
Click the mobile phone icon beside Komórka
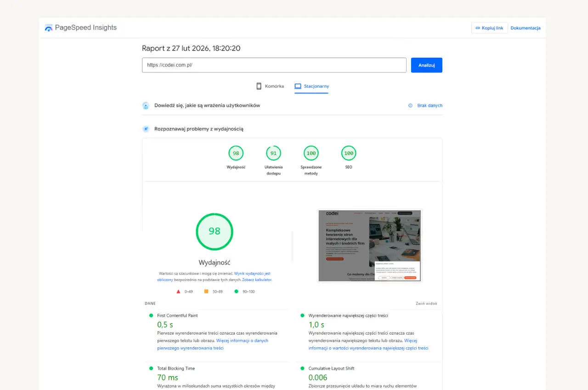click(259, 86)
